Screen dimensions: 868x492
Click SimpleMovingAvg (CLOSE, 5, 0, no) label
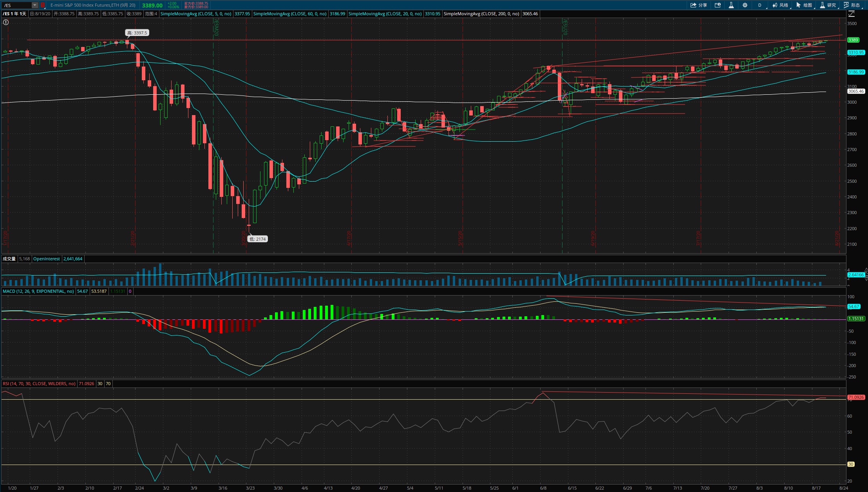tap(196, 14)
